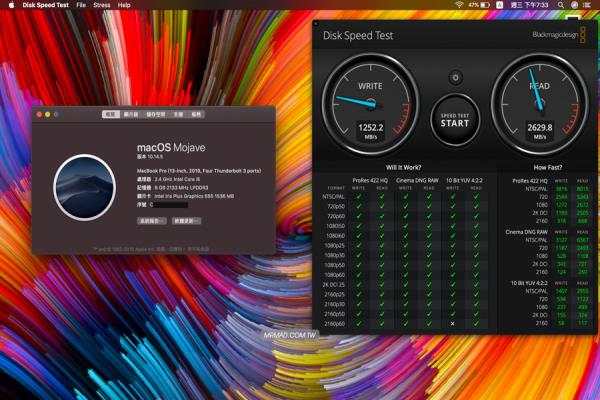
Task: Click the ProRes 422 HQ column header in Will It Work
Action: click(x=370, y=180)
